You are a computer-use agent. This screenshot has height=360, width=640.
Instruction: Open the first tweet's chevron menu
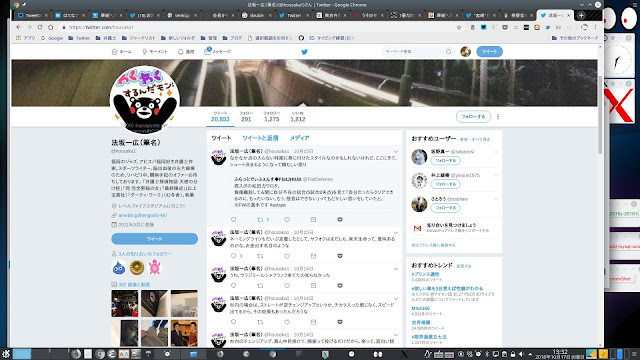[396, 152]
